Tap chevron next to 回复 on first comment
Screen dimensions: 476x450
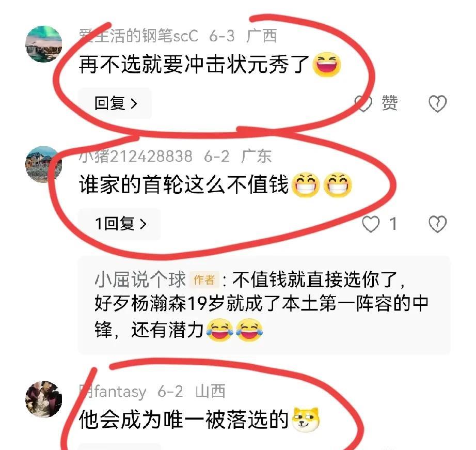tap(134, 104)
